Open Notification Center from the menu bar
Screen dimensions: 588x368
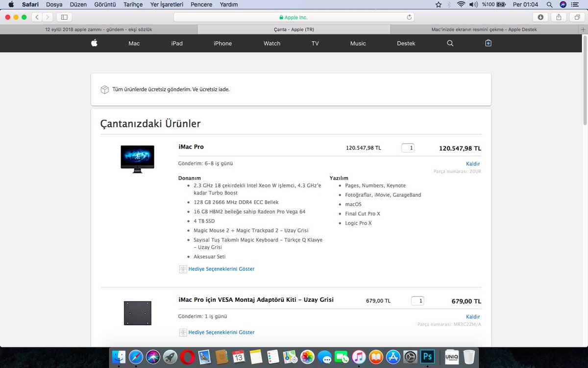[x=575, y=4]
